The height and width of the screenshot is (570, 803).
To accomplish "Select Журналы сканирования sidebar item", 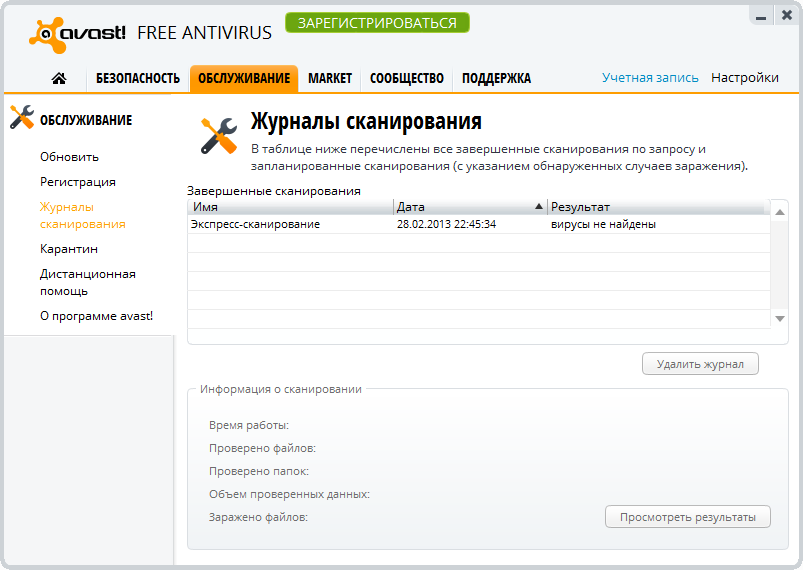I will pyautogui.click(x=82, y=216).
